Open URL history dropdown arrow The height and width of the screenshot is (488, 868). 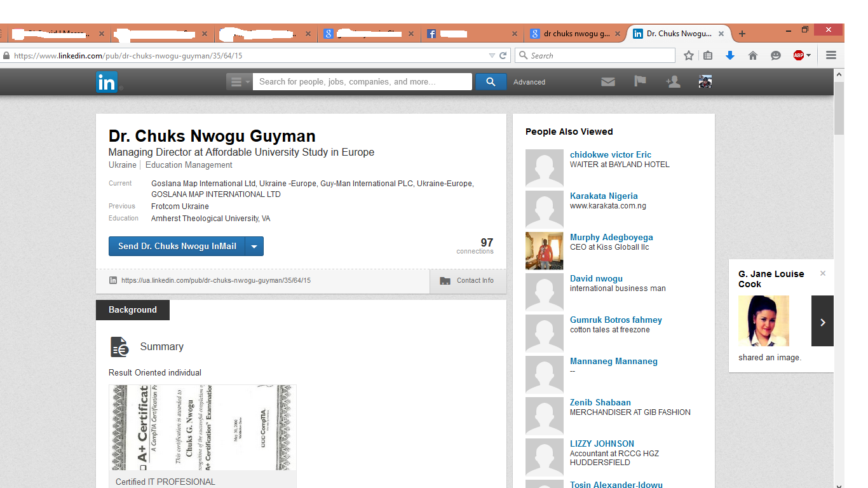[x=492, y=56]
